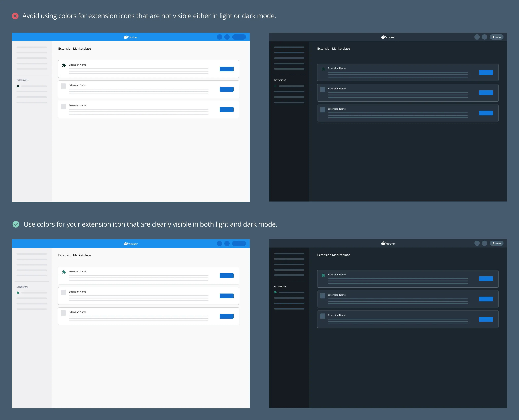This screenshot has width=519, height=420.
Task: Click moby user button in top dark mockup
Action: [x=497, y=37]
